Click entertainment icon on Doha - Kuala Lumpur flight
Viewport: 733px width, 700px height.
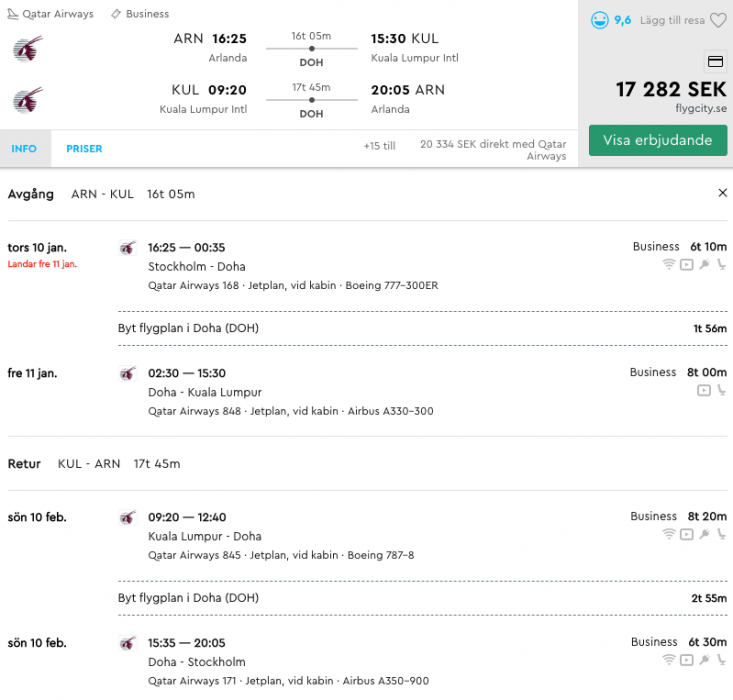pyautogui.click(x=704, y=390)
